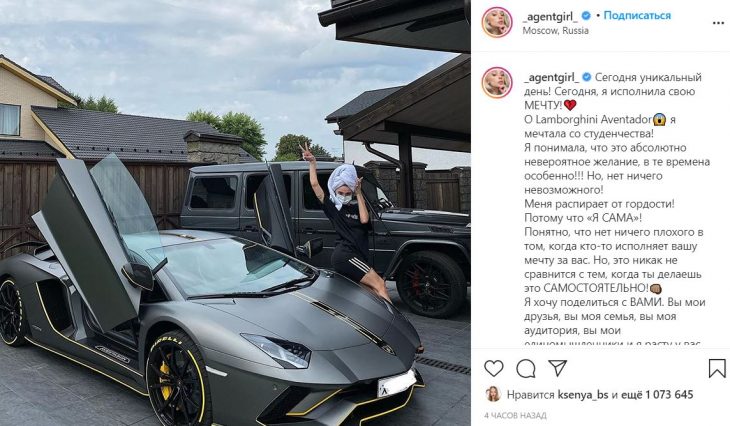Image resolution: width=730 pixels, height=426 pixels.
Task: Click the 4 часов назад timestamp
Action: coord(515,415)
